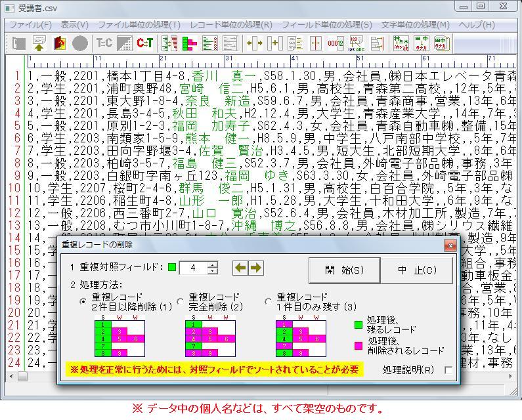Click the red C=T conversion toolbar icon
The width and height of the screenshot is (522, 420).
coord(144,44)
